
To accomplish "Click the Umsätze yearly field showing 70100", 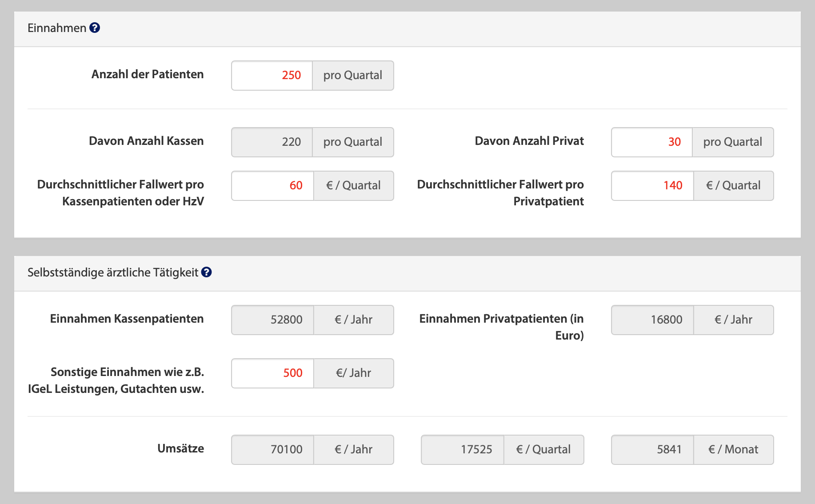I will point(272,449).
